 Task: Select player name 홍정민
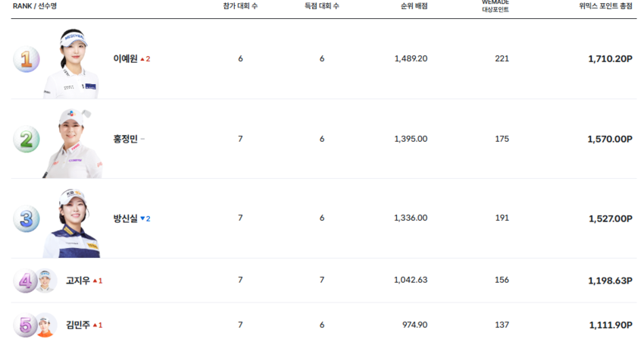click(125, 139)
